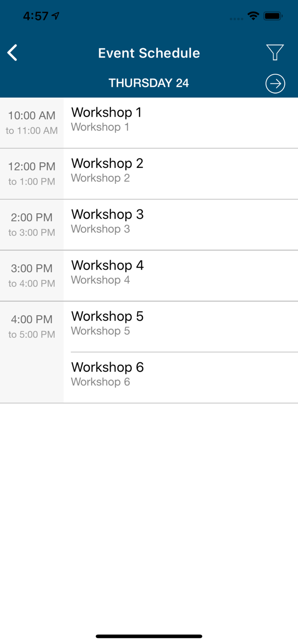Image resolution: width=298 pixels, height=644 pixels.
Task: Tap the home indicator bar at the bottom
Action: [149, 636]
